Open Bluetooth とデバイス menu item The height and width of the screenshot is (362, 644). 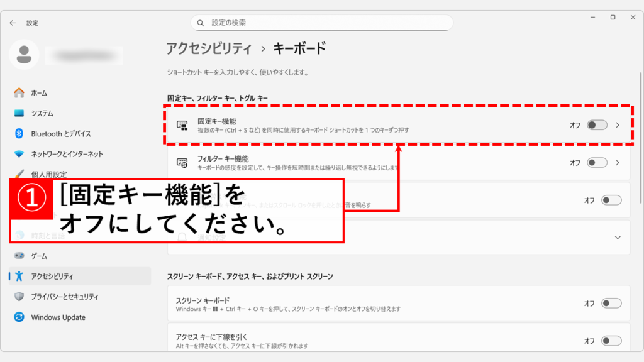point(60,134)
